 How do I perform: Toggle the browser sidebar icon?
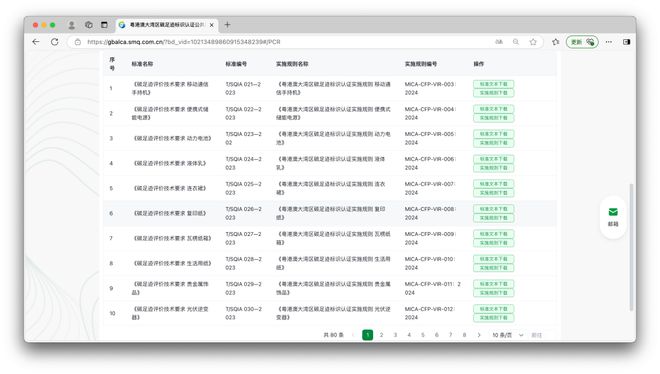[626, 42]
